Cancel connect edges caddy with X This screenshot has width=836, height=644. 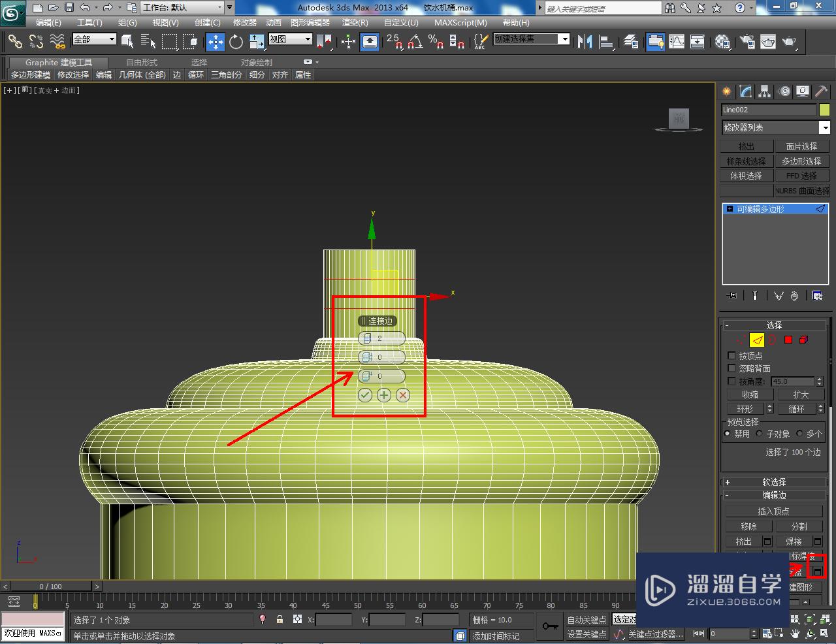pyautogui.click(x=403, y=395)
